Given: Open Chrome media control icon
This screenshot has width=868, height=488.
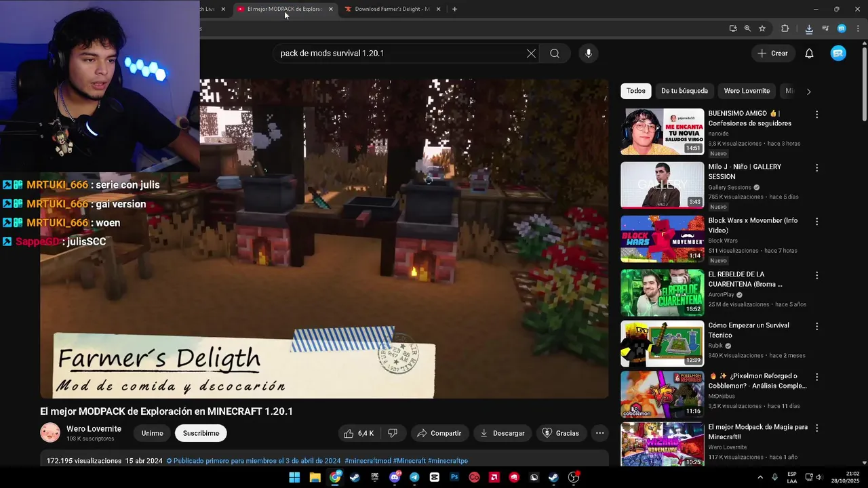Looking at the screenshot, I should click(x=825, y=28).
